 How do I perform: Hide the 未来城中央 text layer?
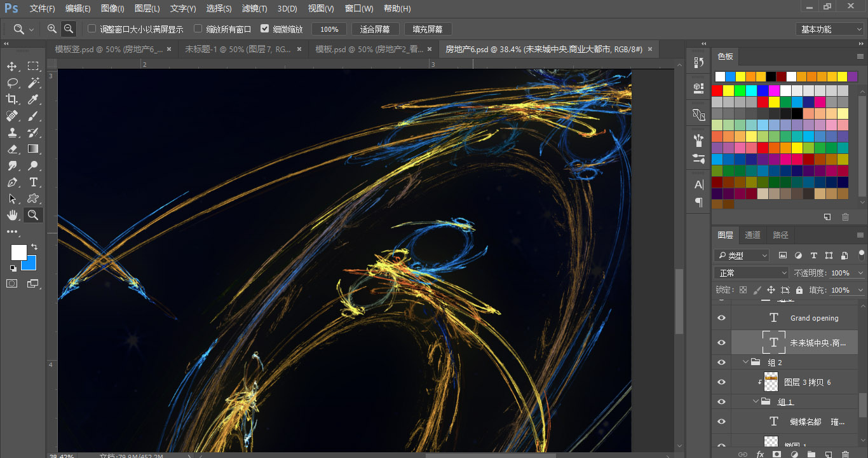[x=721, y=343]
